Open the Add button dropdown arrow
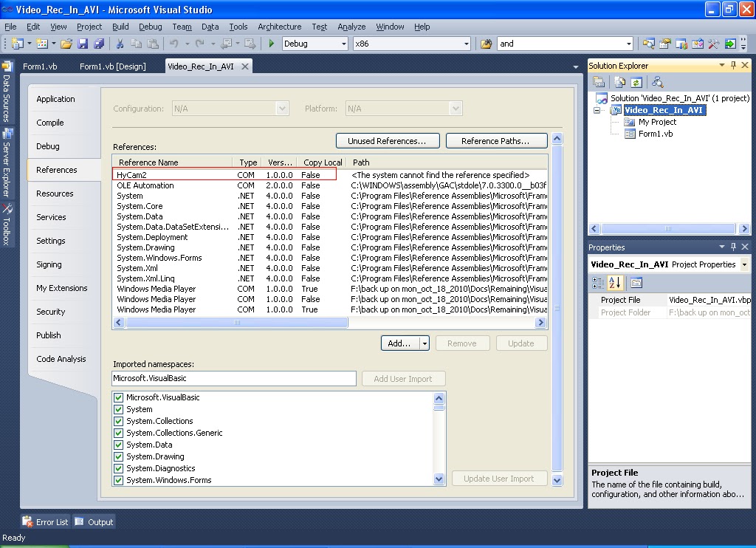 point(425,343)
